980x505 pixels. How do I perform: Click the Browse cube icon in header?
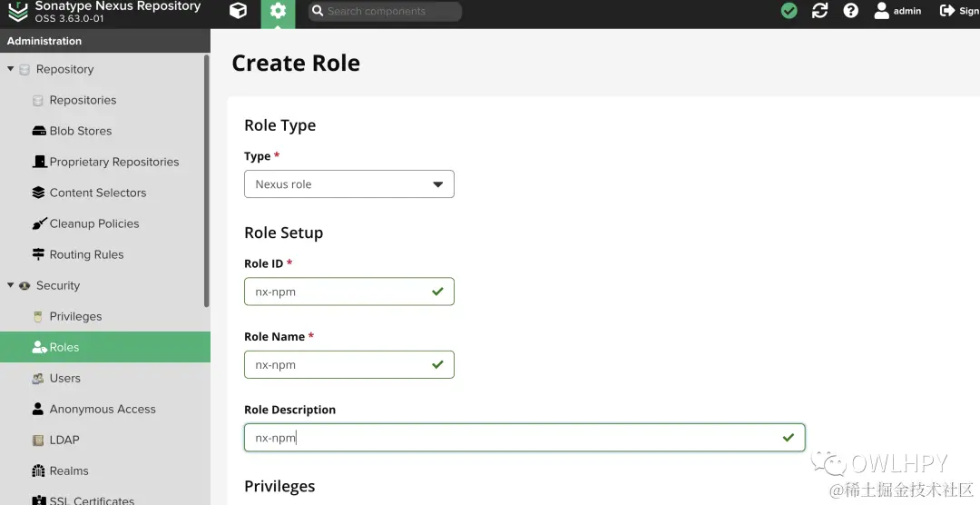[x=238, y=11]
